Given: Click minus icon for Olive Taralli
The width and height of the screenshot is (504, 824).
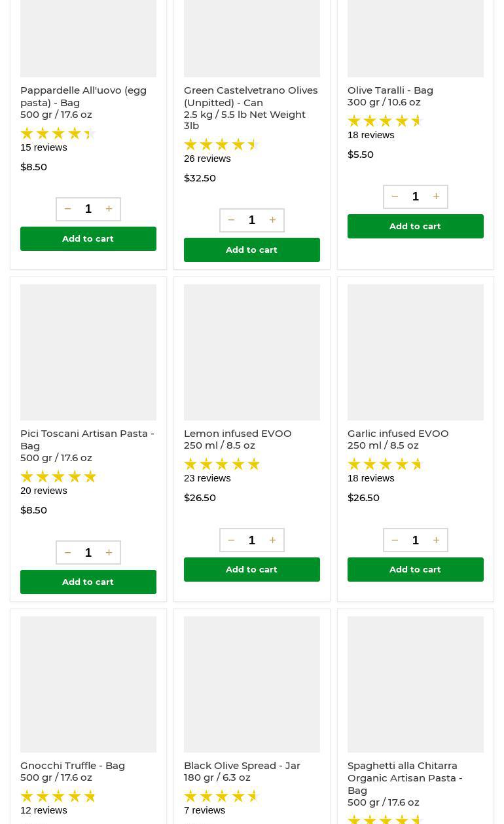Looking at the screenshot, I should point(395,197).
